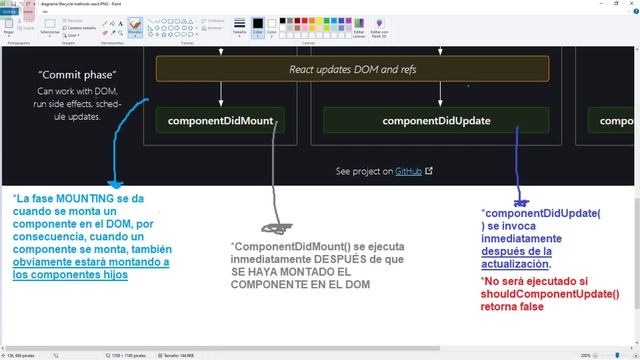Image resolution: width=640 pixels, height=360 pixels.
Task: Choose the Five-point star shape
Action: point(164,35)
